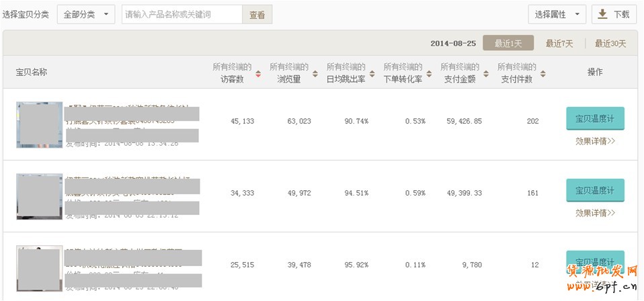Open 效果详情 link for second product
Image resolution: width=644 pixels, height=301 pixels.
pos(595,213)
